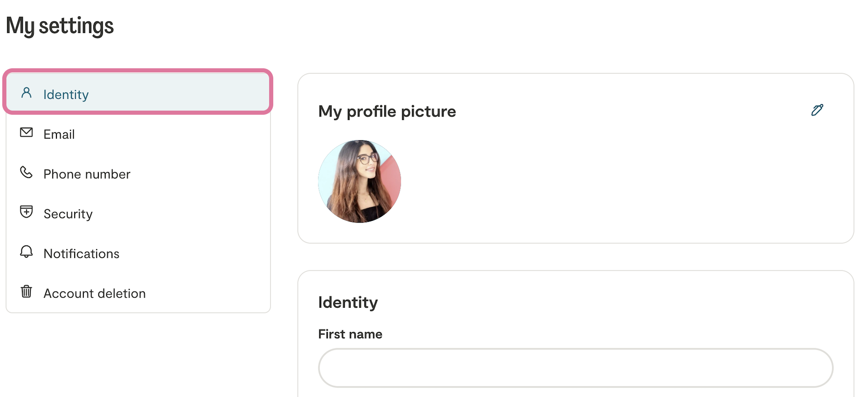Image resolution: width=868 pixels, height=397 pixels.
Task: Click the My settings page title
Action: tap(60, 26)
